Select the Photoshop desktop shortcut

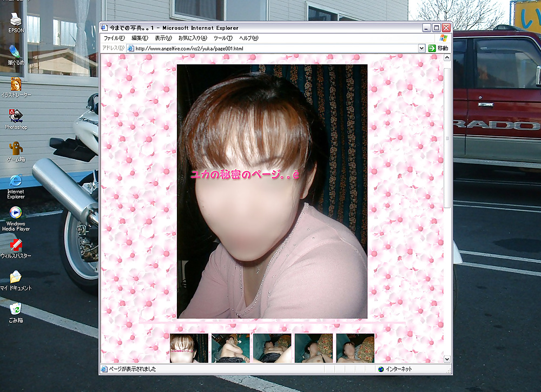(16, 117)
